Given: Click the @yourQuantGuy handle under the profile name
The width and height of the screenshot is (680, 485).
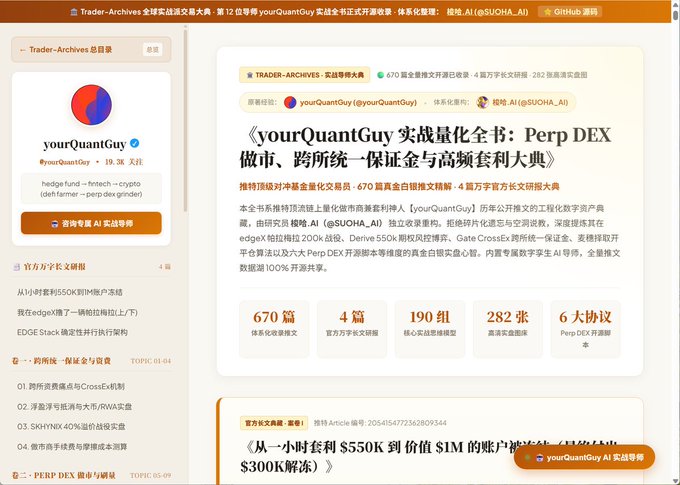Looking at the screenshot, I should 65,162.
